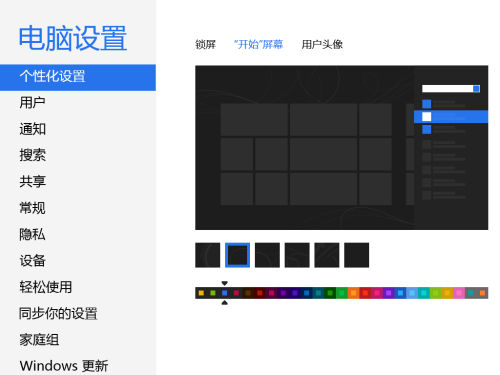
Task: Select 个性化设置 in the sidebar
Action: coord(78,77)
